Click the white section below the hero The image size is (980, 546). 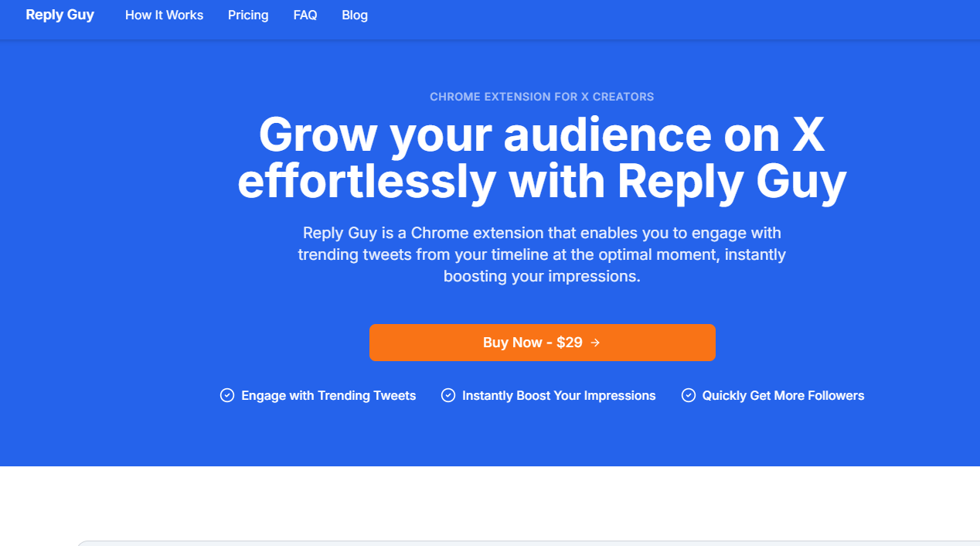tap(490, 501)
